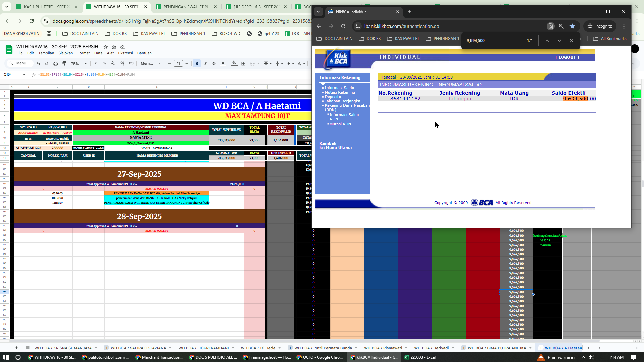The image size is (644, 362).
Task: Switch to WD BCA / Tri Dede sheet tab
Action: [258, 348]
